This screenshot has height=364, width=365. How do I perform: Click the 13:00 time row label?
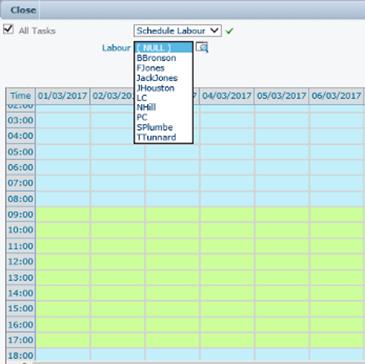pos(21,278)
